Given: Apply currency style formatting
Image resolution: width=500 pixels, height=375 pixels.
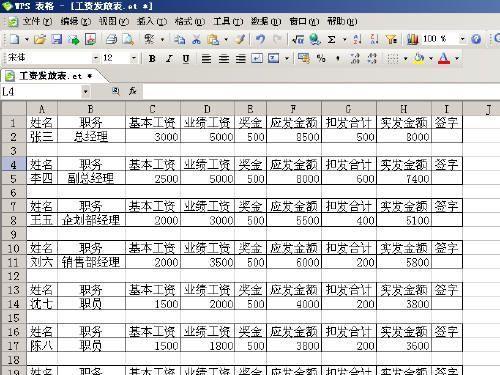Looking at the screenshot, I should click(303, 59).
